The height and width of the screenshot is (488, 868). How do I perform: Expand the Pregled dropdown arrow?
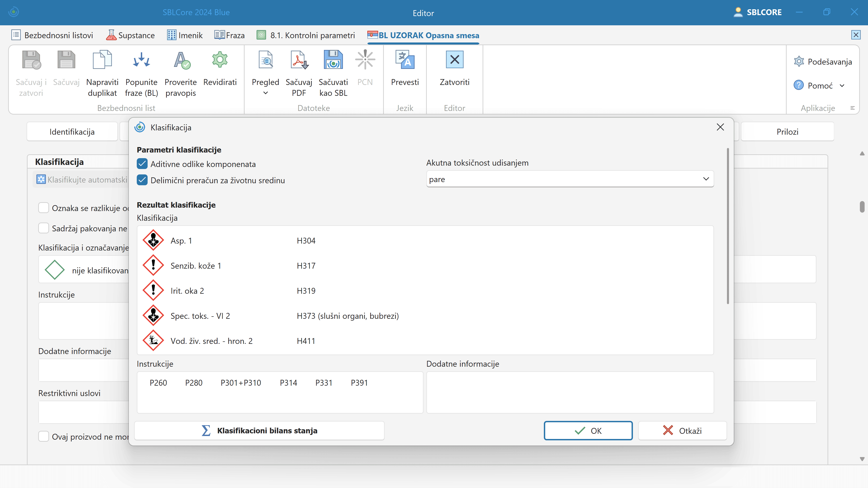pos(266,93)
